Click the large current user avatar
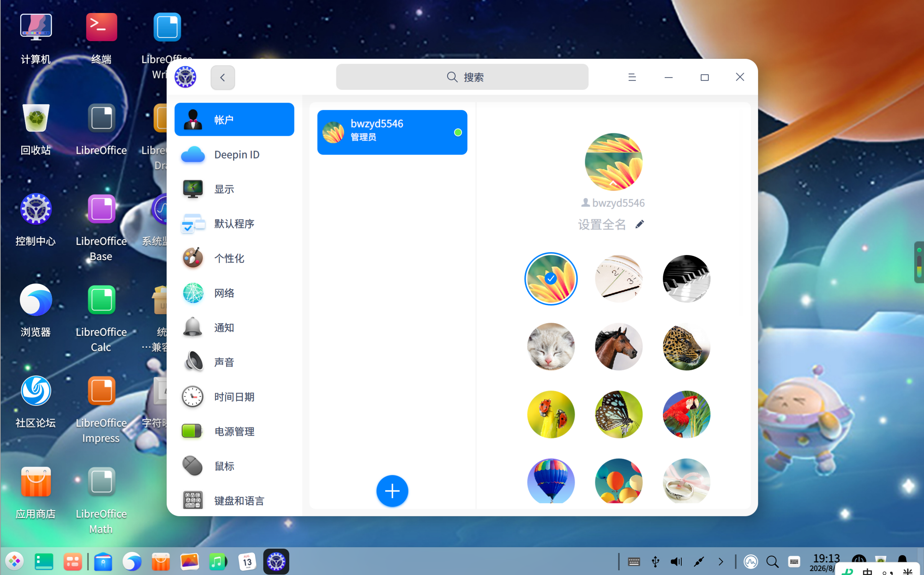The width and height of the screenshot is (924, 575). coord(614,162)
